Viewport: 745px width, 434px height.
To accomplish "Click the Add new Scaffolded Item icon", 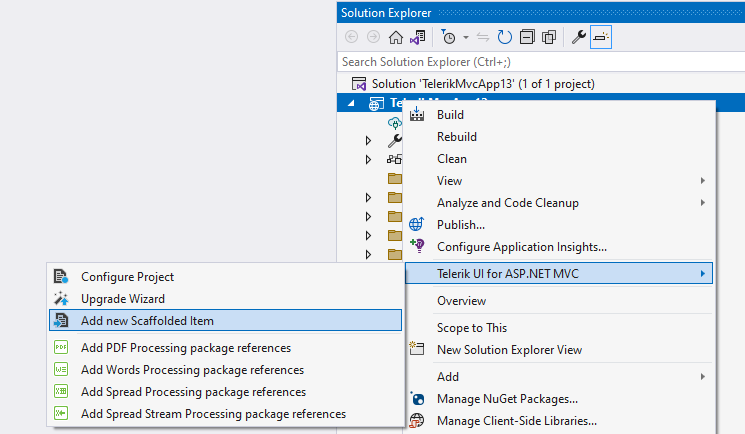I will [61, 321].
